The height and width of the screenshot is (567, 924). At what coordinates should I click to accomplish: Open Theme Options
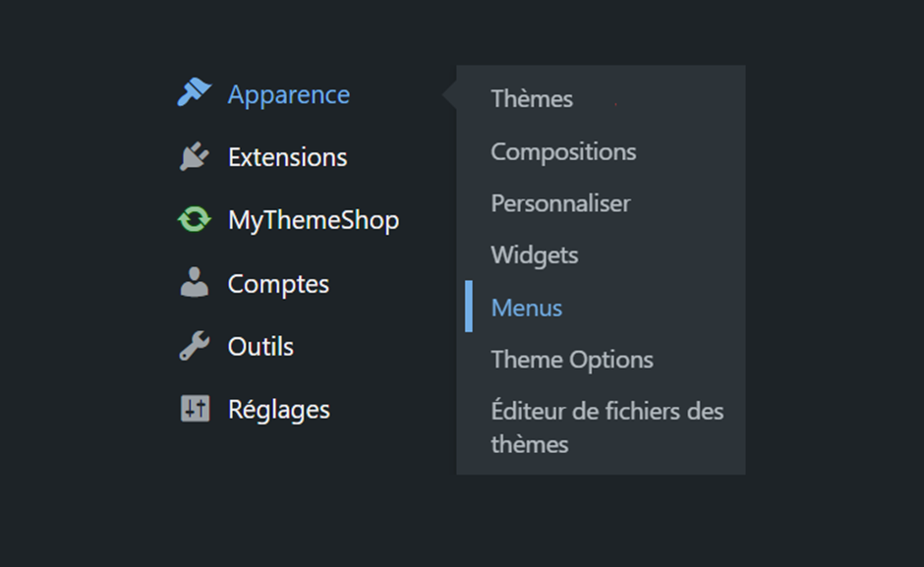pos(572,360)
